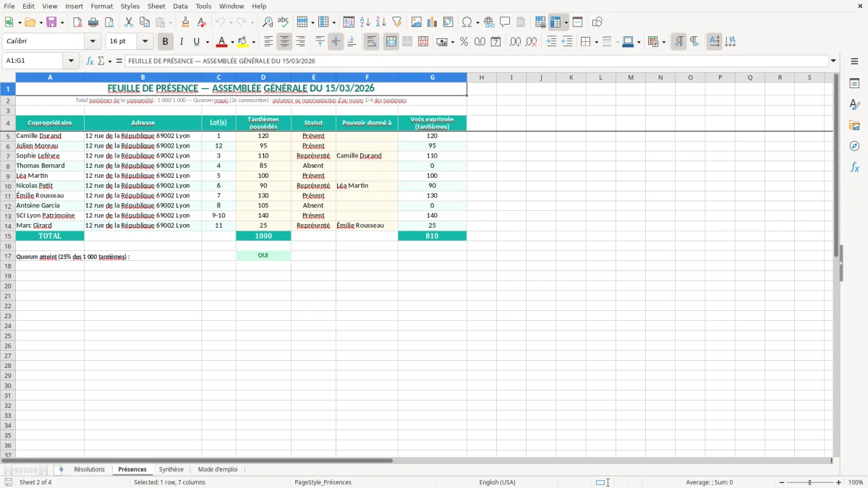Open Function Wizard fx icon

tap(90, 61)
